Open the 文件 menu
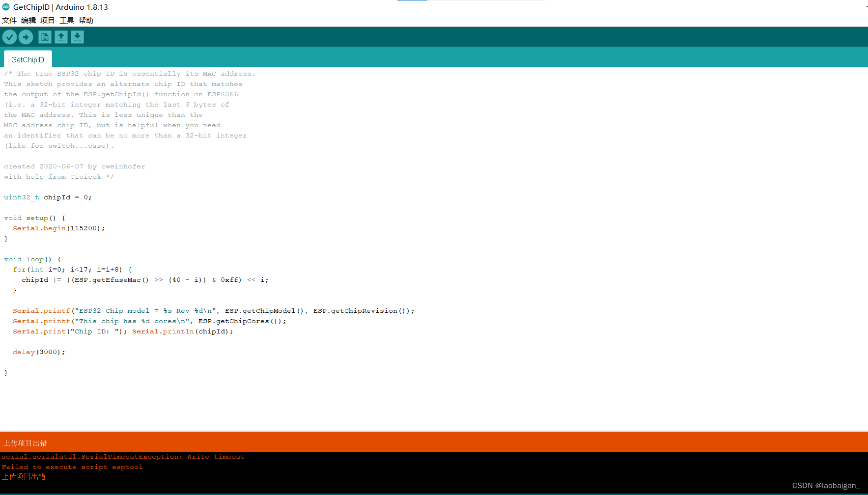868x495 pixels. pos(9,20)
